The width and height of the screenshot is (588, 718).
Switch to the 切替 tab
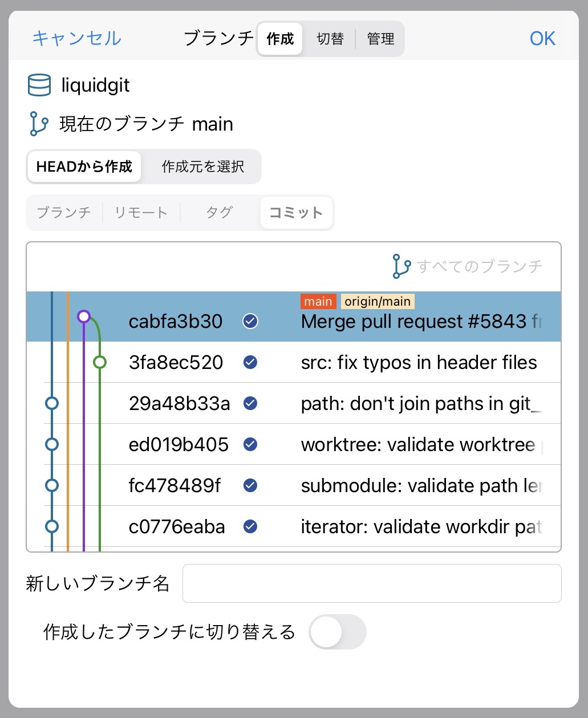pos(330,39)
